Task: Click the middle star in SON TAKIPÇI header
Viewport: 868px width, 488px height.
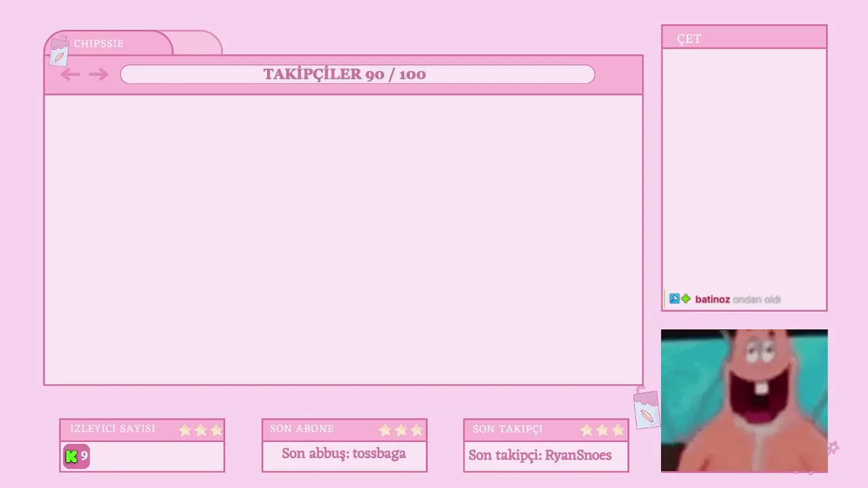Action: coord(602,430)
